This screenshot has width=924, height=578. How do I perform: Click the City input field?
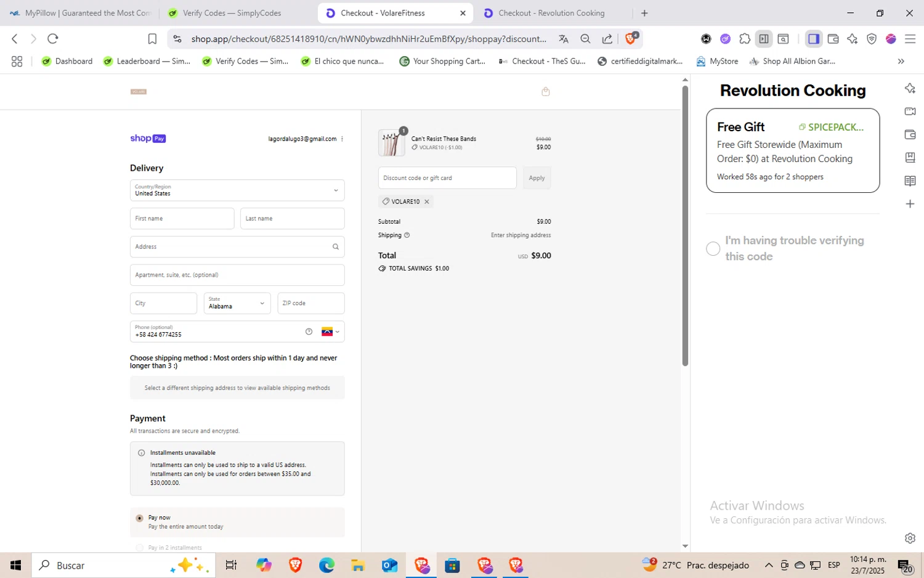click(x=163, y=303)
